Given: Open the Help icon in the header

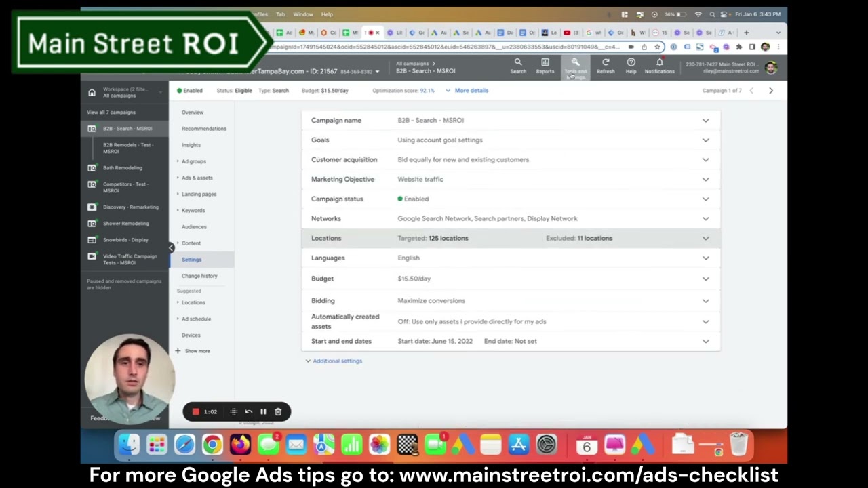Looking at the screenshot, I should 631,66.
